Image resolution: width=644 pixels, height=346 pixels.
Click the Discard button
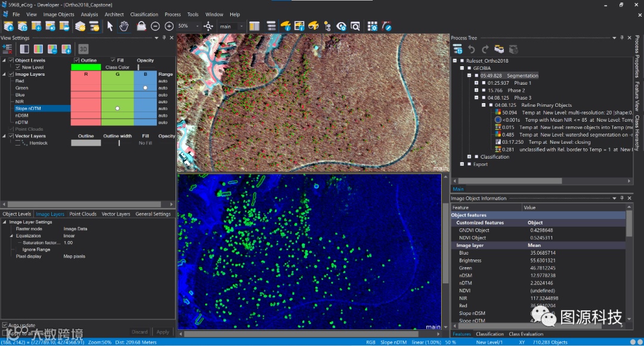coord(140,332)
